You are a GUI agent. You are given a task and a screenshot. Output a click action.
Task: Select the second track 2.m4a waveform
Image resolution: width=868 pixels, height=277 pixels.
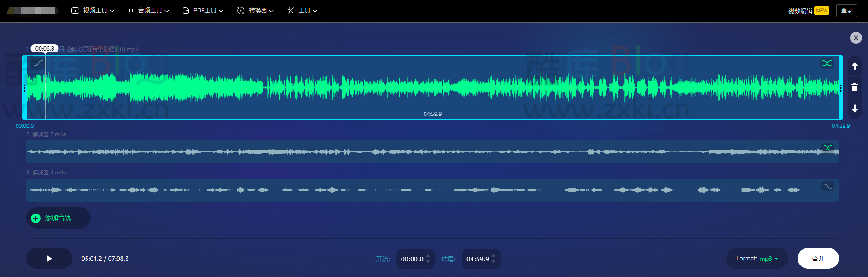(432, 151)
